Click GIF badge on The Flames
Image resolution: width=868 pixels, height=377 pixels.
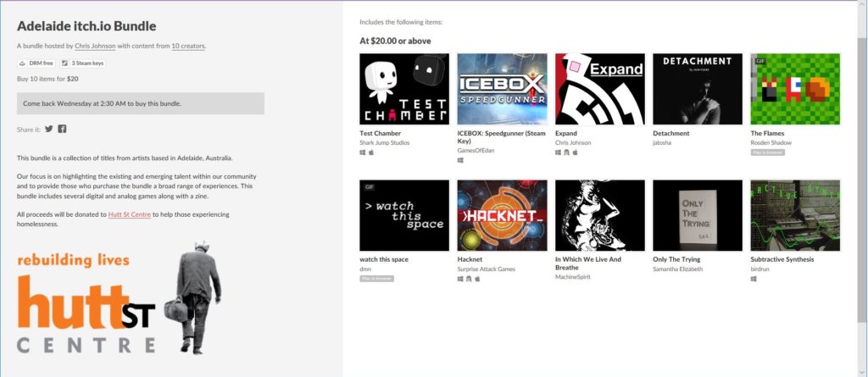pyautogui.click(x=759, y=61)
